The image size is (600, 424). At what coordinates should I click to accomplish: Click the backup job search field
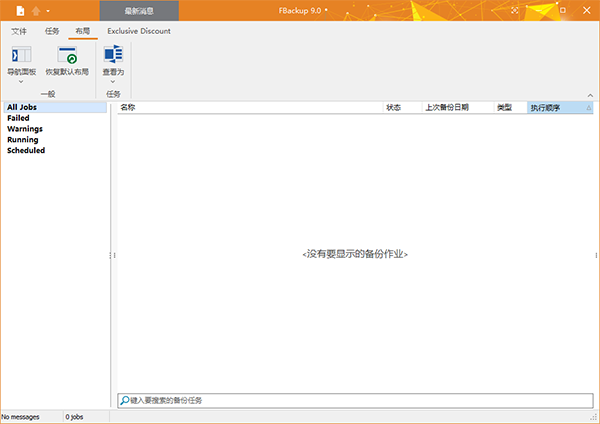pos(355,400)
